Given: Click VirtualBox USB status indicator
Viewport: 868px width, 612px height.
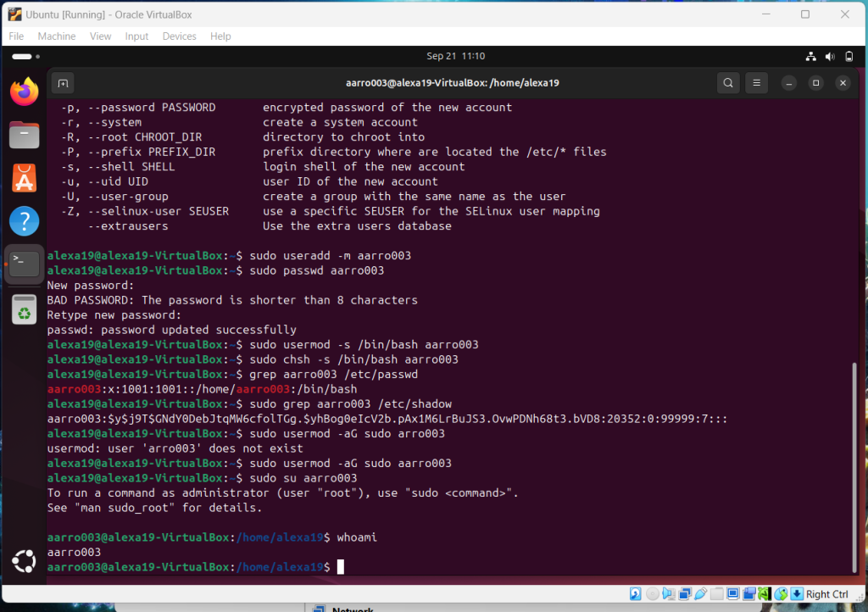Looking at the screenshot, I should click(x=701, y=594).
